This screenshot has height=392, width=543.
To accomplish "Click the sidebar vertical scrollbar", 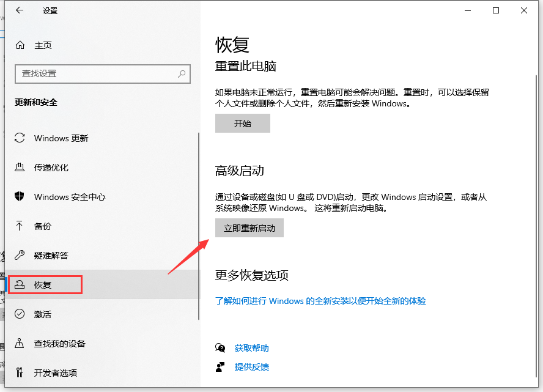I will coord(199,226).
